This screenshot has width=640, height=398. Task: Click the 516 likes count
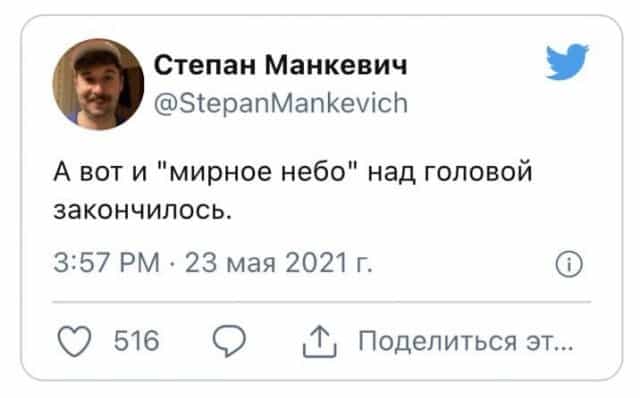136,341
